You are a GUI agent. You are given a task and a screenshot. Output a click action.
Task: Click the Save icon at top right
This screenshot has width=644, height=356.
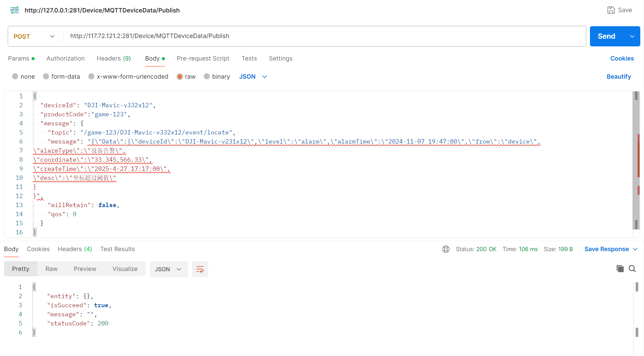pos(611,10)
